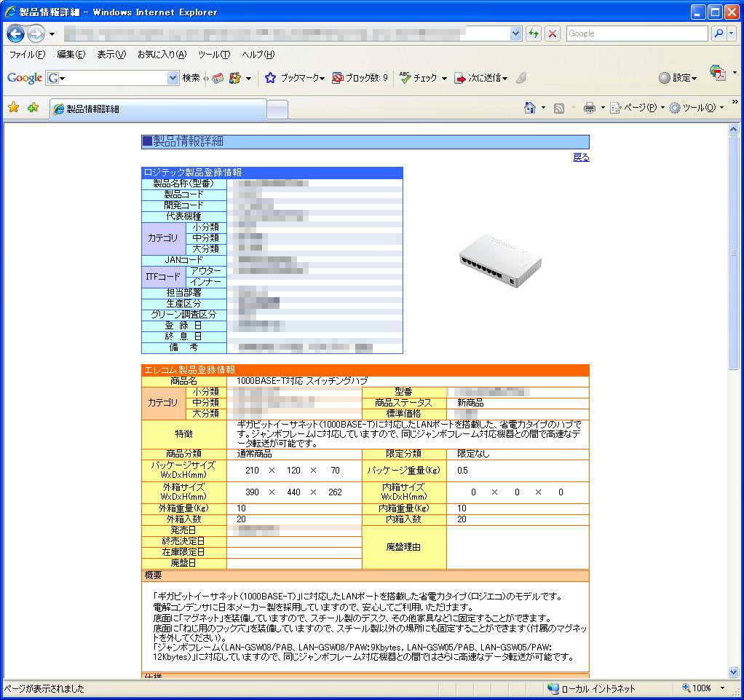Click the magnifier search icon
This screenshot has height=700, width=744.
click(719, 34)
